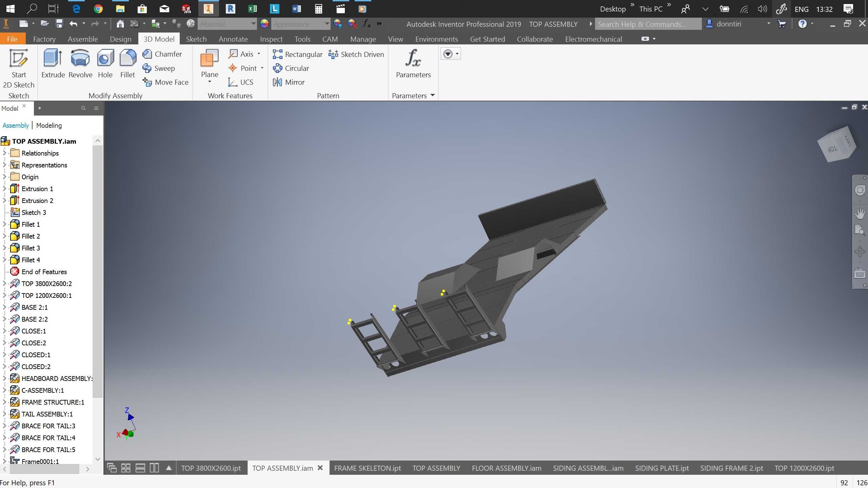868x488 pixels.
Task: Switch to FRAME SKELETON.ipt document tab
Action: pos(368,468)
